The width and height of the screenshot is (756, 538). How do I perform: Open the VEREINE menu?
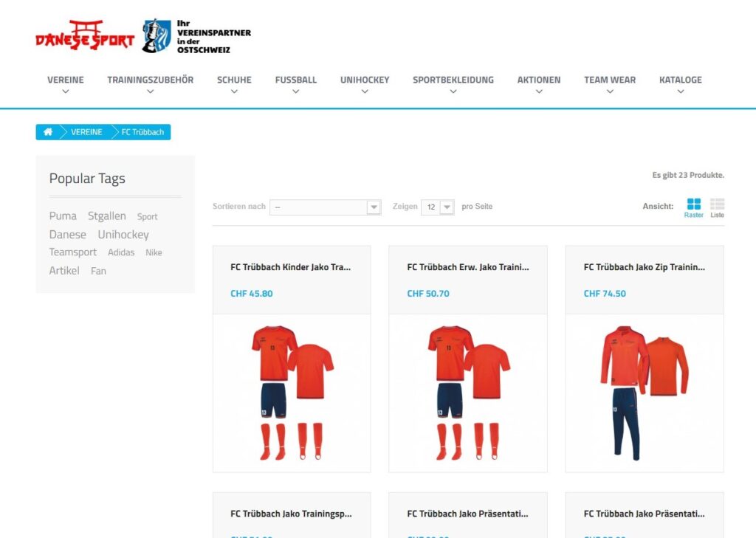[x=66, y=80]
